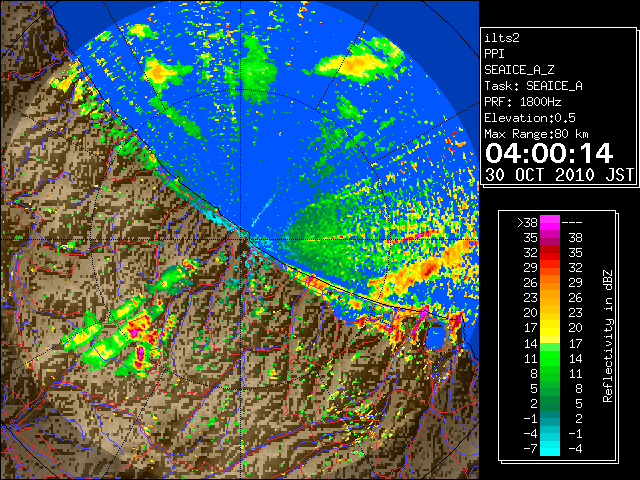This screenshot has height=480, width=640.
Task: Click the '-4' legend right-column label
Action: pyautogui.click(x=575, y=449)
